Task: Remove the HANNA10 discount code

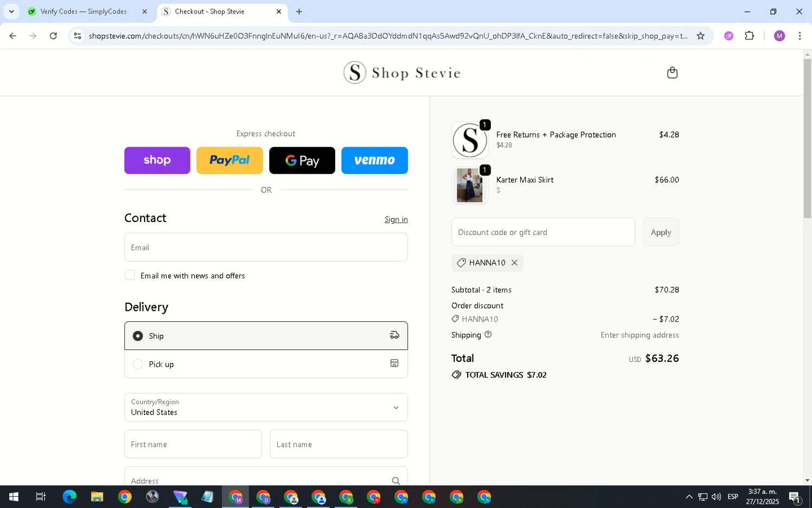Action: click(514, 263)
